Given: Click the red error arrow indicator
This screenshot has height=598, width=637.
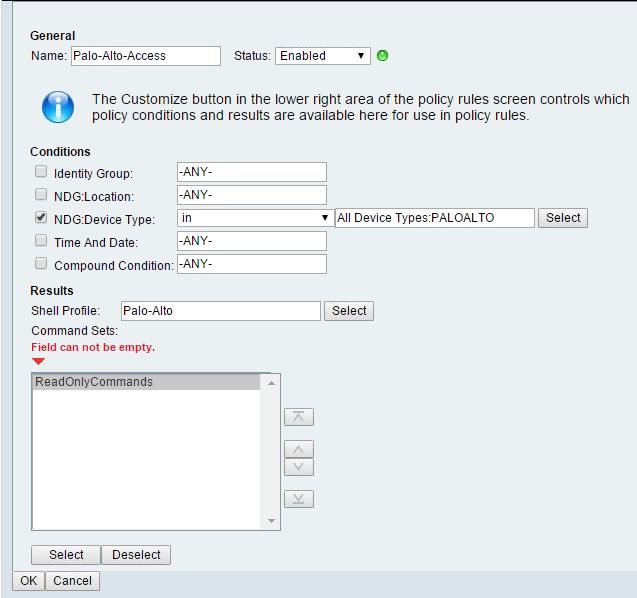Looking at the screenshot, I should (x=38, y=361).
